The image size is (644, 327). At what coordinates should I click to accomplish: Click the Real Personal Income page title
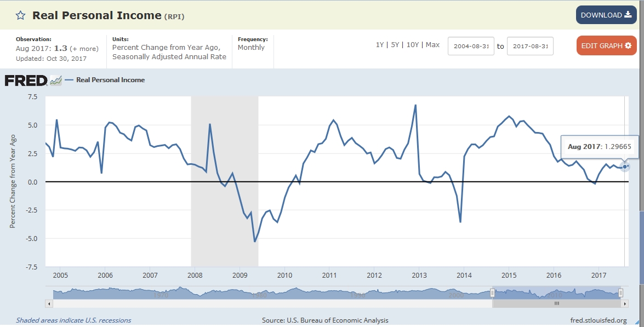pyautogui.click(x=96, y=15)
